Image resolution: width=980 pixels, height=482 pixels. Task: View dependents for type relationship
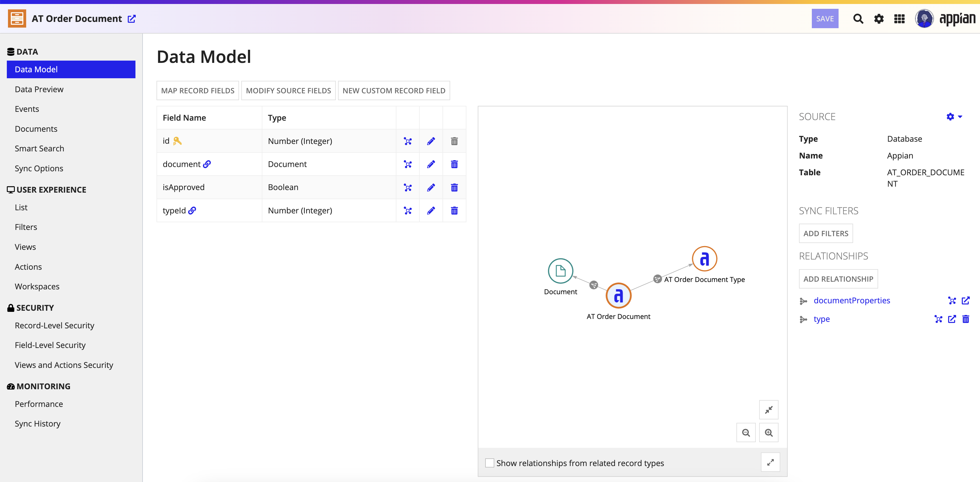pyautogui.click(x=938, y=319)
